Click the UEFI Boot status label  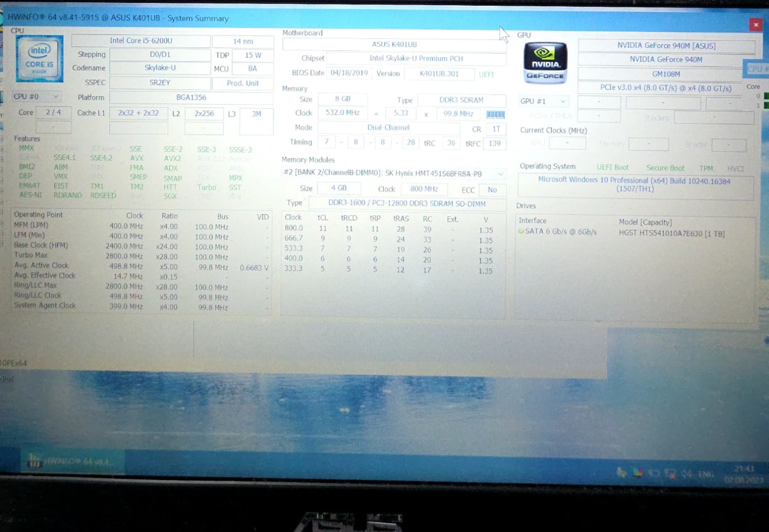[612, 168]
